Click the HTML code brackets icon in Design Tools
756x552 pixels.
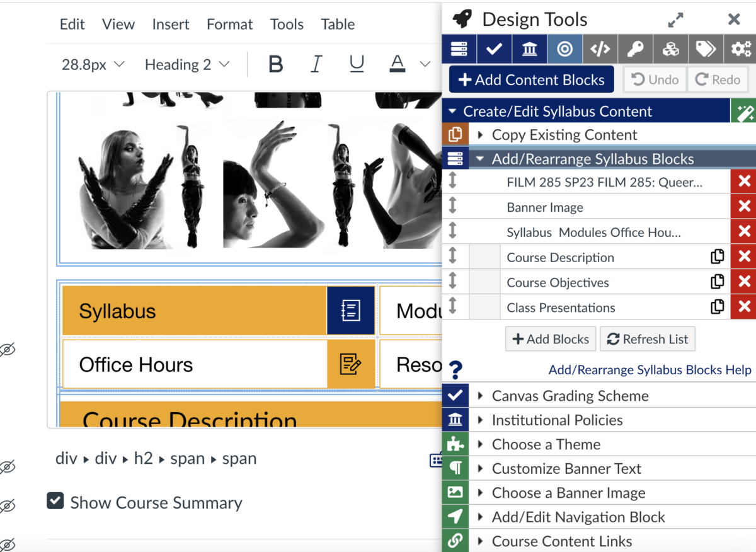600,49
